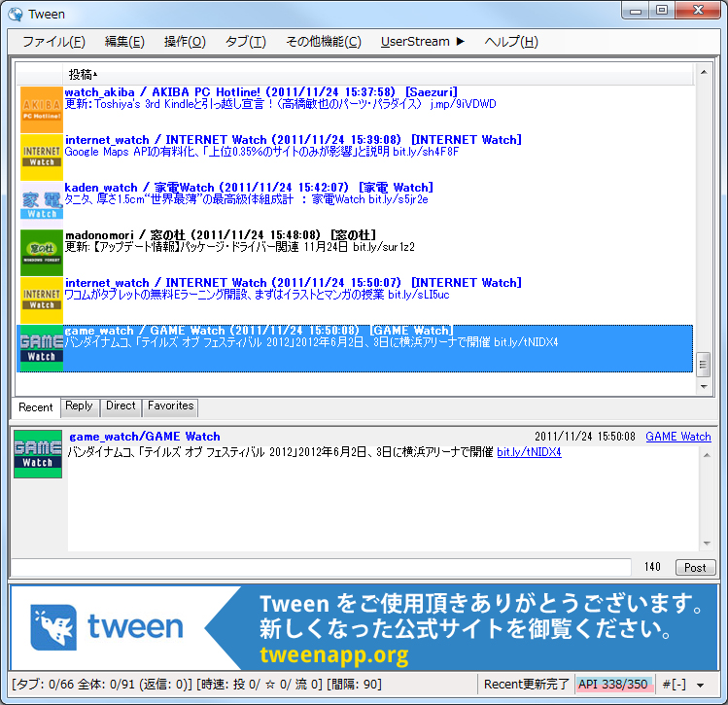Click timeline scrollbar up arrow

click(704, 72)
